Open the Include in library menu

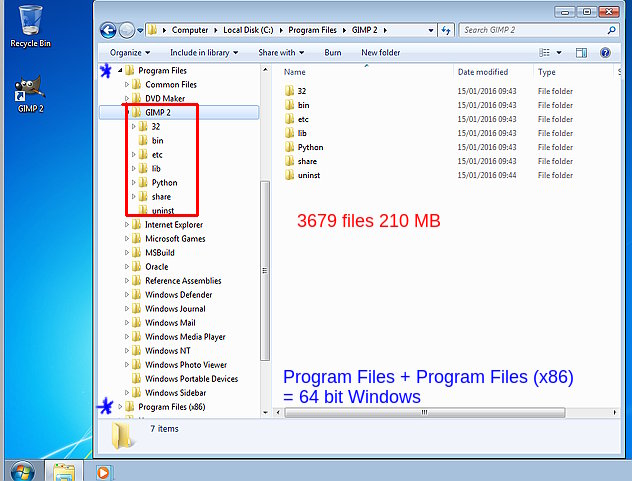click(204, 53)
